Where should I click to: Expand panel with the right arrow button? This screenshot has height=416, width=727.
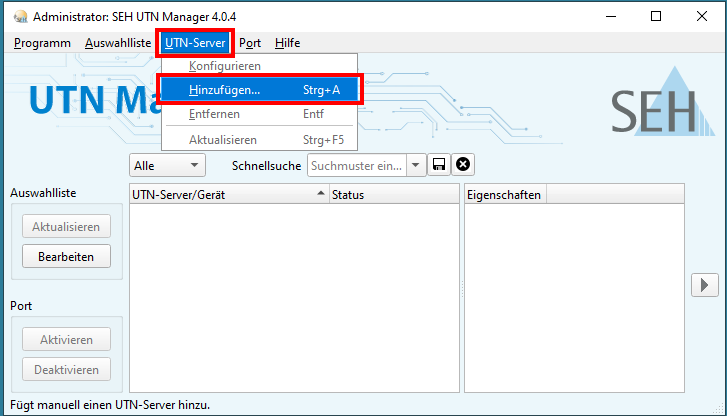point(704,285)
